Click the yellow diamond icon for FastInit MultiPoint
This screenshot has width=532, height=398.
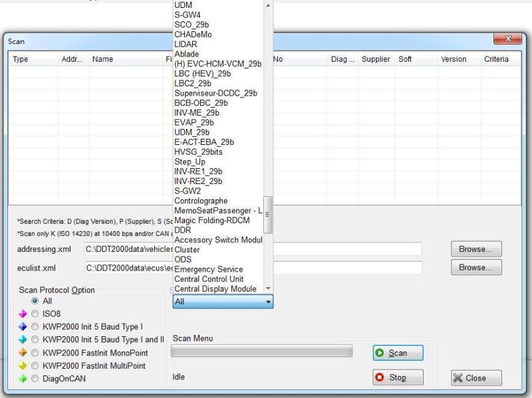coord(23,366)
